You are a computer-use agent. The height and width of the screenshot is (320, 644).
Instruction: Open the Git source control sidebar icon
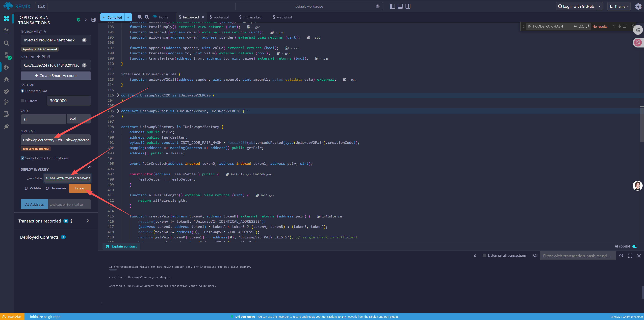(x=7, y=102)
